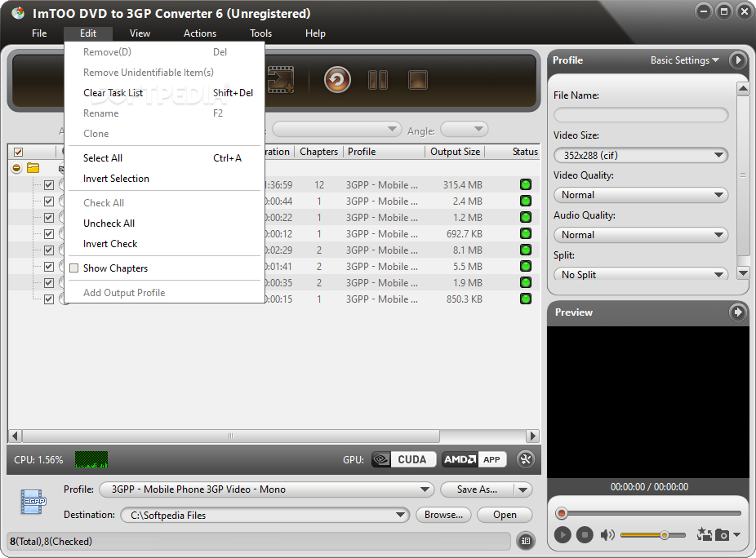Choose Uncheck All in Edit menu
Screen dimensions: 756x558
pos(164,223)
